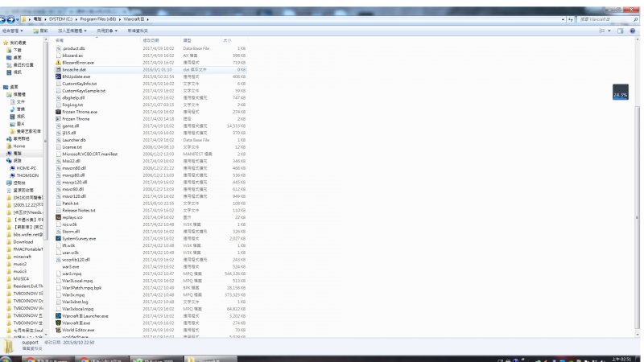Open the view options dropdown arrow
Image resolution: width=644 pixels, height=362 pixels.
609,31
